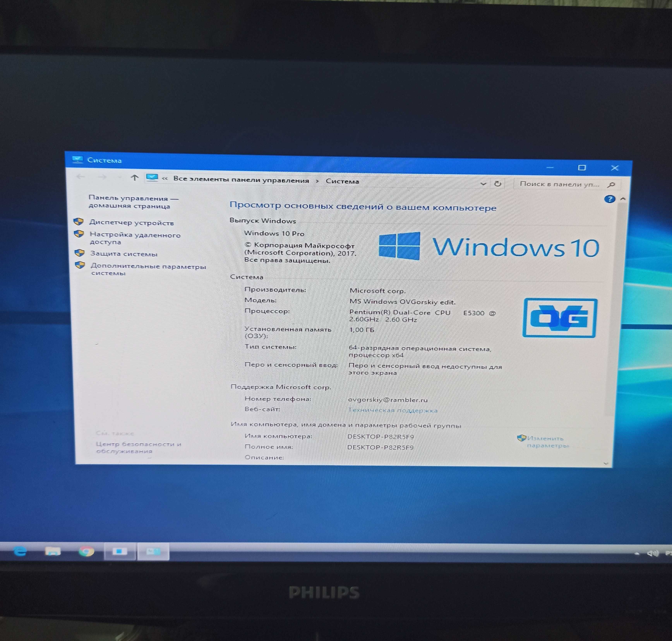Show hidden tray icons with the taskbar chevron

click(x=637, y=553)
